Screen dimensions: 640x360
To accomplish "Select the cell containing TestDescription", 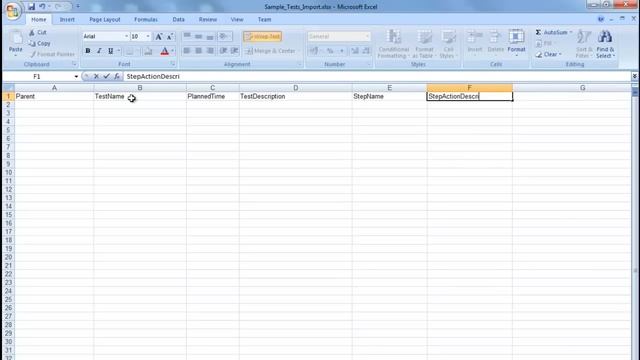I will click(x=296, y=96).
